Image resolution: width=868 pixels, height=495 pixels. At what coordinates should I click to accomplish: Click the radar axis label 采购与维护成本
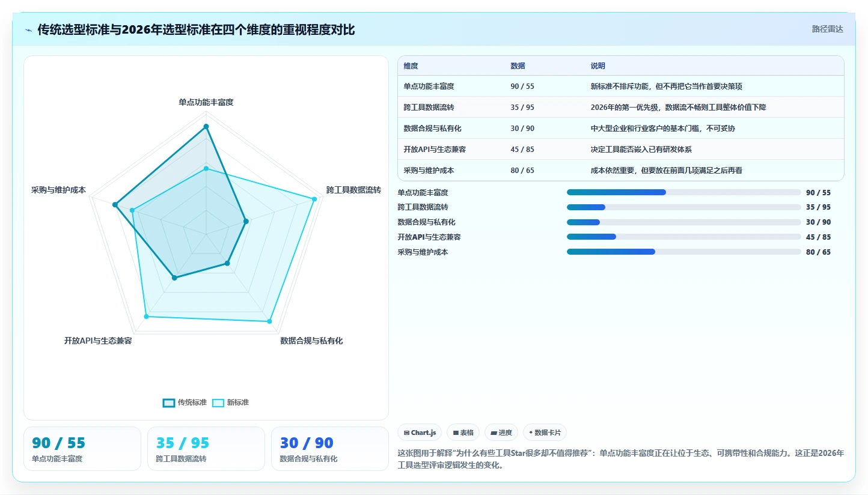point(58,190)
